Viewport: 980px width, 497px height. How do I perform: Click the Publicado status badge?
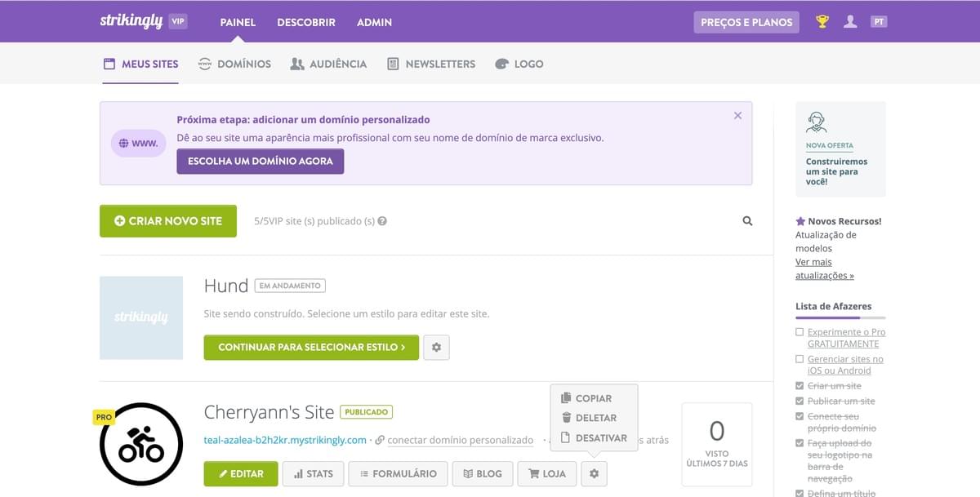(x=367, y=412)
